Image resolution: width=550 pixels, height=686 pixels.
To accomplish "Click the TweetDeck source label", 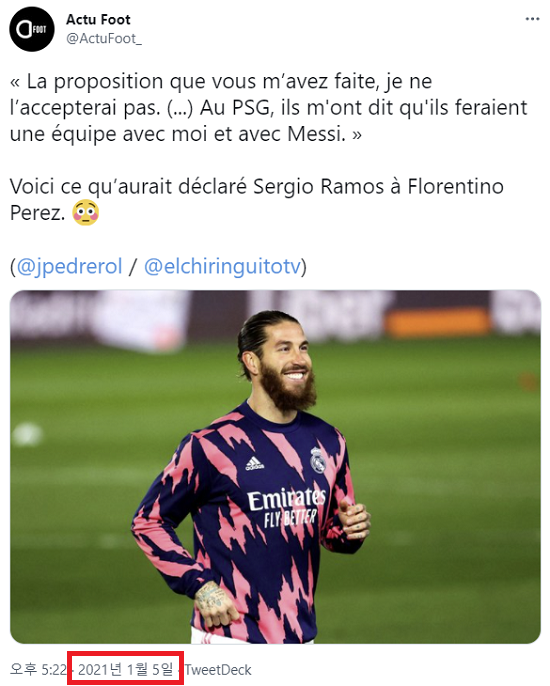I will (x=218, y=670).
